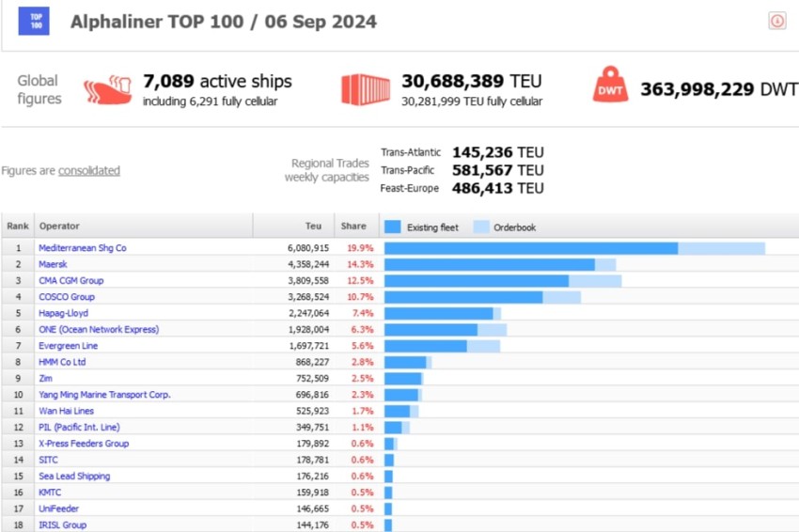Select Yang Ming Marine Transport Corp.

[x=104, y=395]
